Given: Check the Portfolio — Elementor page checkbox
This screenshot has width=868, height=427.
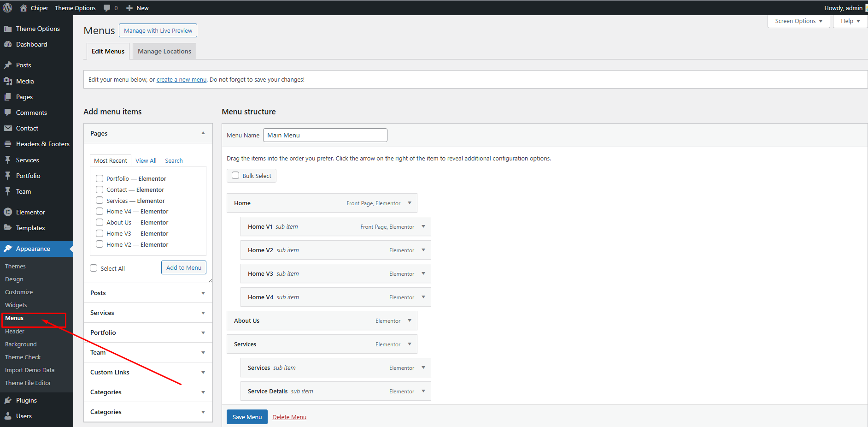Looking at the screenshot, I should [x=100, y=178].
